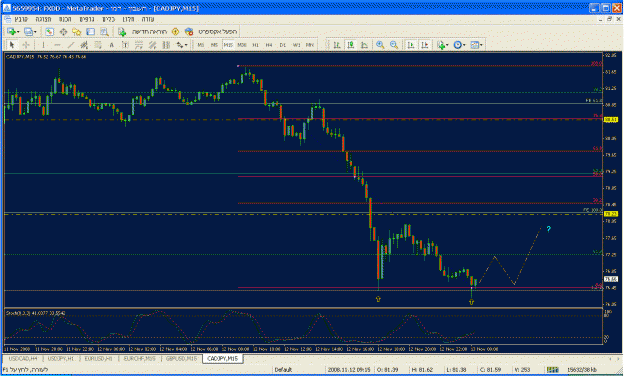The width and height of the screenshot is (625, 376).
Task: Show the Terminal panel icon
Action: tap(90, 31)
